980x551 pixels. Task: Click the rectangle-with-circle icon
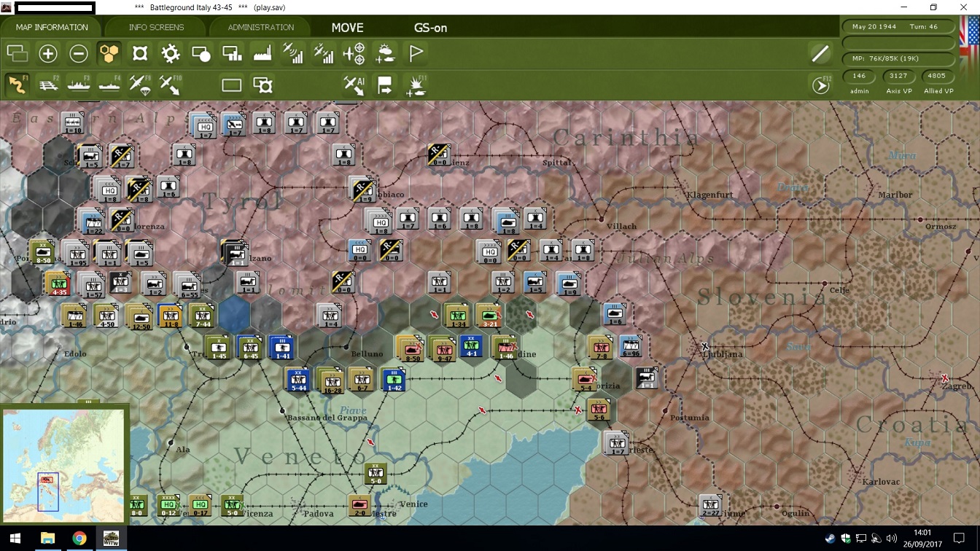pyautogui.click(x=201, y=53)
